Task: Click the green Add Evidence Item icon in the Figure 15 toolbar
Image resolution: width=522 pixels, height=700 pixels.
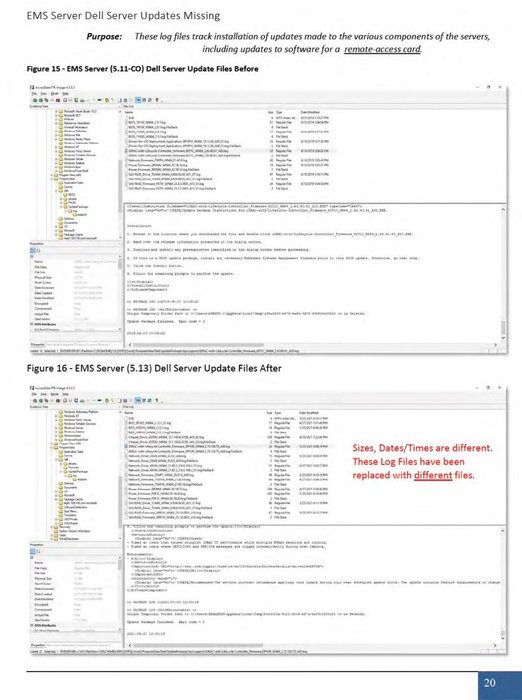Action: point(35,100)
